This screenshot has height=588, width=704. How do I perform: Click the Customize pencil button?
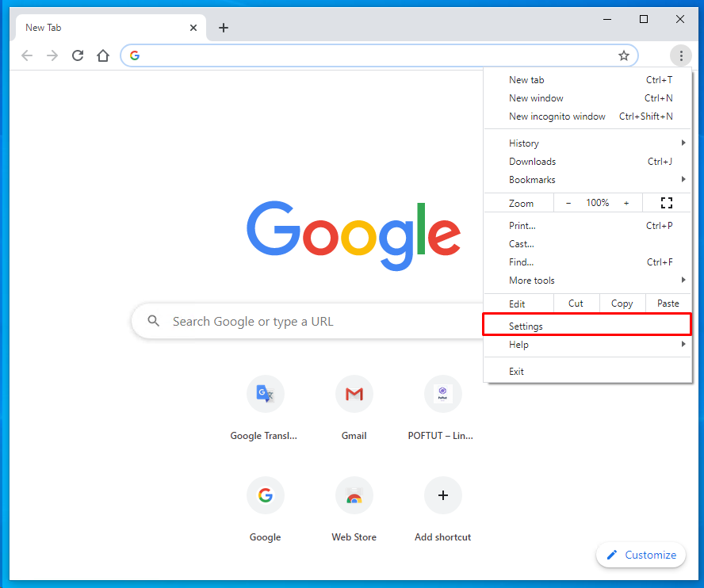coord(641,555)
